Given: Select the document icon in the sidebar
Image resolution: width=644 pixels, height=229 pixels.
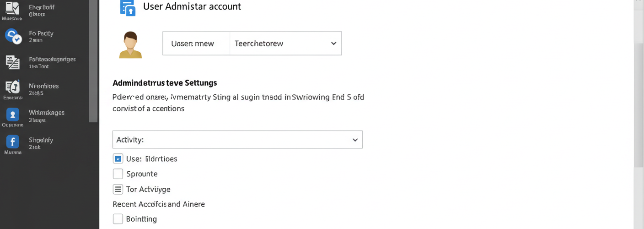Looking at the screenshot, I should pyautogui.click(x=12, y=62).
